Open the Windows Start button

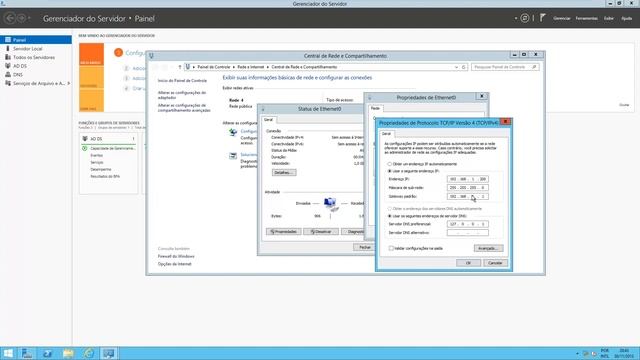coord(8,353)
